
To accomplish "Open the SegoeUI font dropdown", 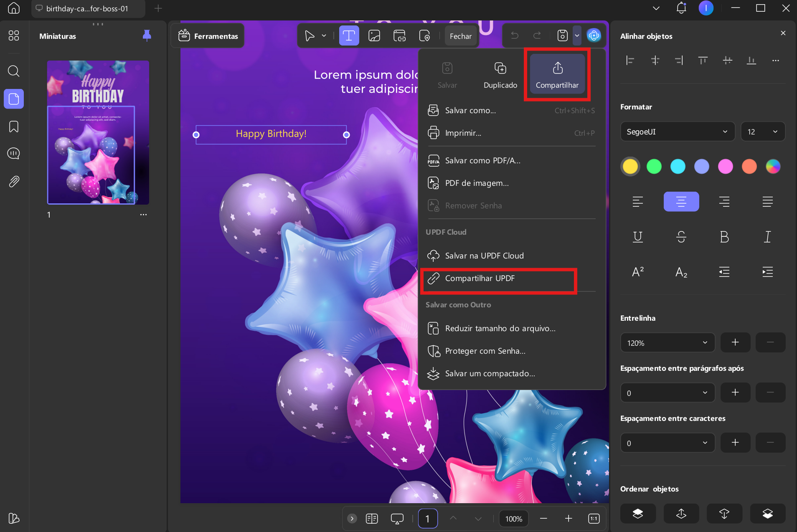I will [678, 132].
